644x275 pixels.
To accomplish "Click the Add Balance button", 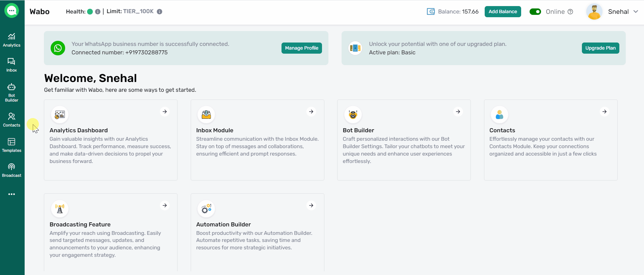I will point(503,11).
